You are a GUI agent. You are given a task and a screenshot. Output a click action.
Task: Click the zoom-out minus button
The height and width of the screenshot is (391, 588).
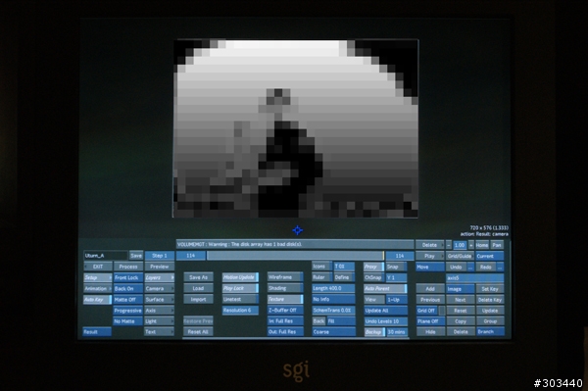coord(449,245)
